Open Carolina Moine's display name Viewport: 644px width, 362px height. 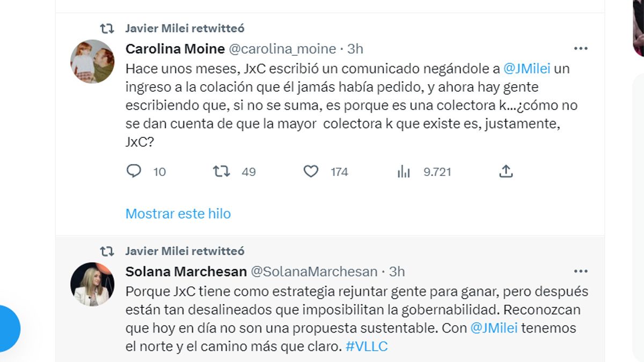[x=175, y=49]
